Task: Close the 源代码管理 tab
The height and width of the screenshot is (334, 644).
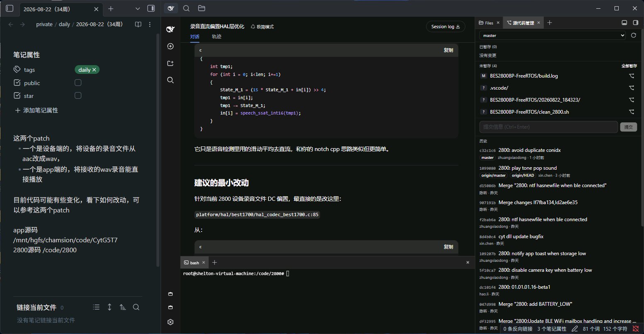Action: coord(539,23)
